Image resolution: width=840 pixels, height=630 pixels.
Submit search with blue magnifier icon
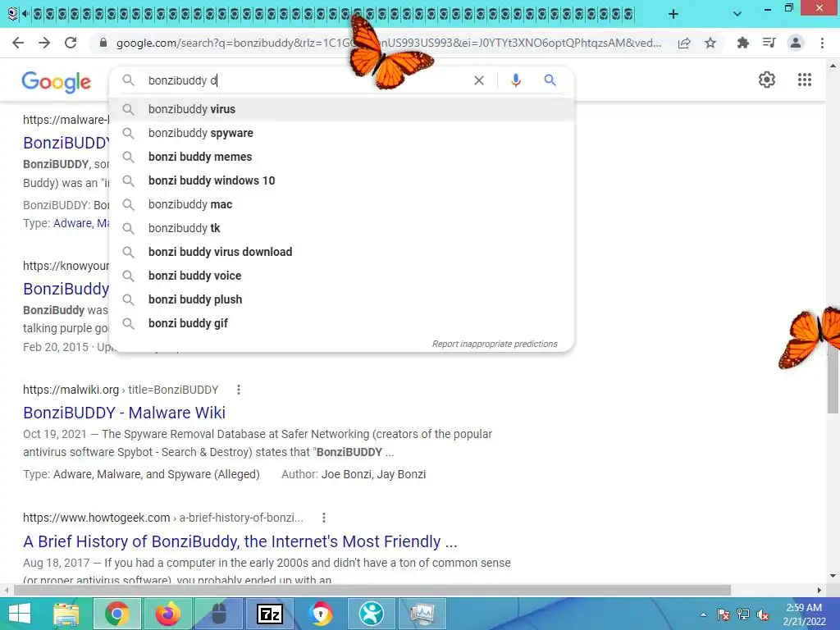550,80
